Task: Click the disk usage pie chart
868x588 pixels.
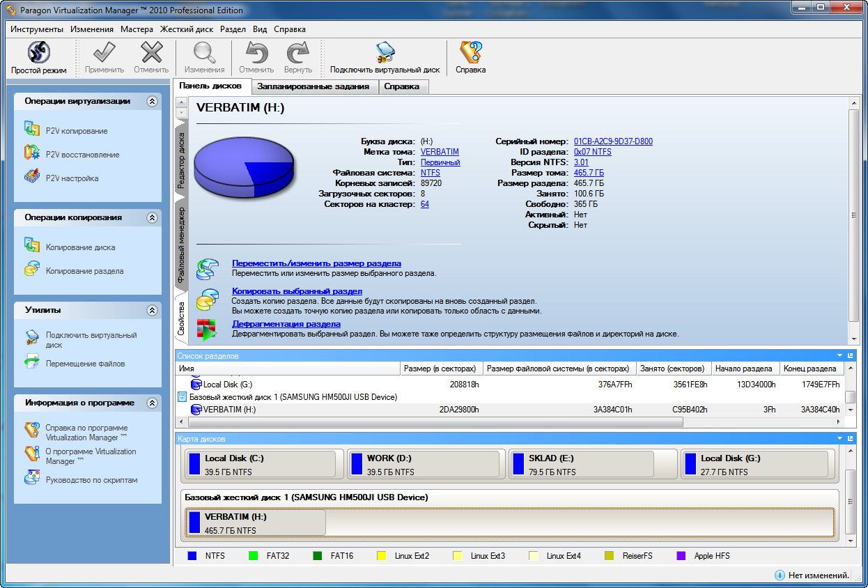Action: click(244, 169)
